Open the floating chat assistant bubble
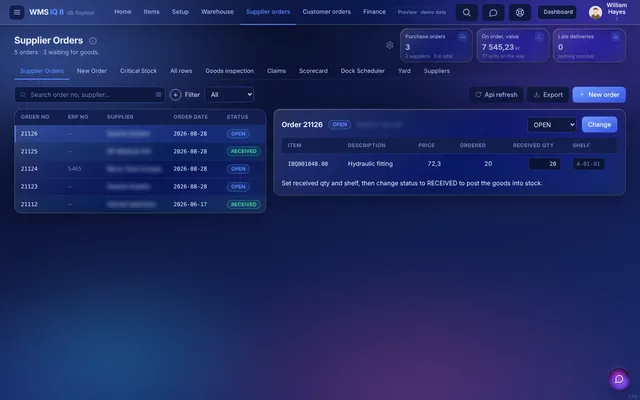640x400 pixels. pyautogui.click(x=619, y=379)
